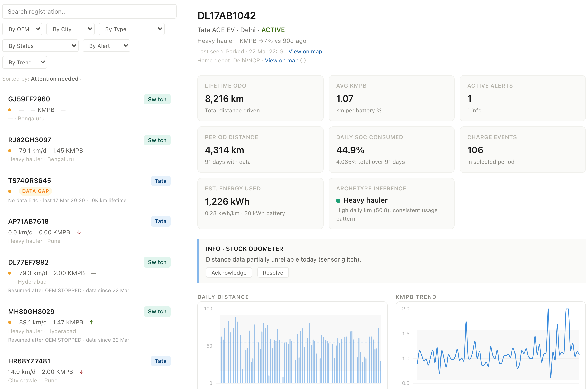This screenshot has height=391, width=588.
Task: Acknowledge the stuck odometer alert
Action: 229,273
